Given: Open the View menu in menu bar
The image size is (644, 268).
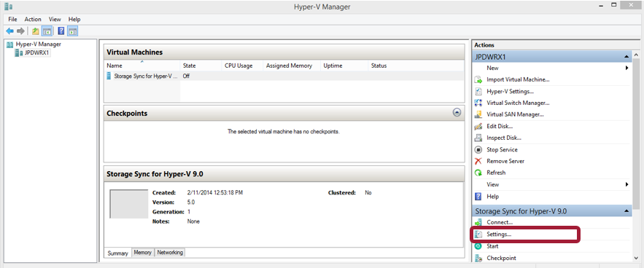Looking at the screenshot, I should 55,19.
